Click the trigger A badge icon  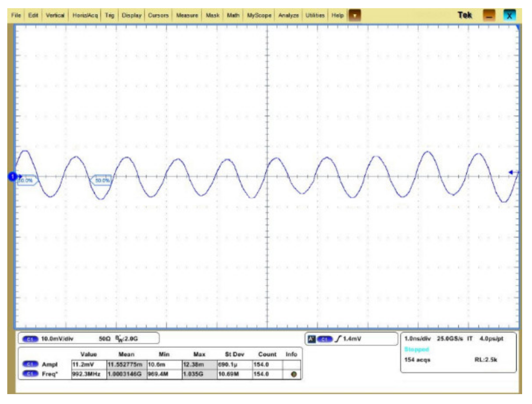click(x=312, y=339)
